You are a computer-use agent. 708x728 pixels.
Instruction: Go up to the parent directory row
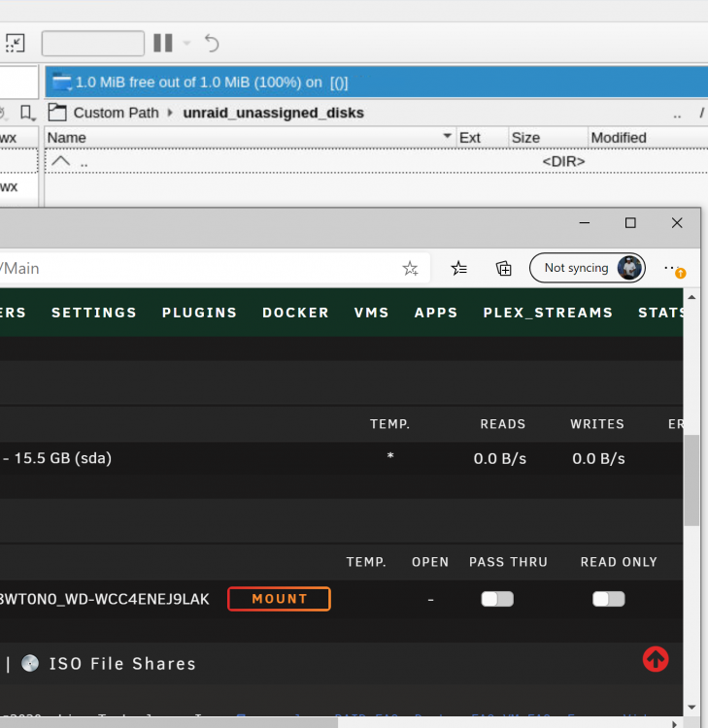coord(376,161)
